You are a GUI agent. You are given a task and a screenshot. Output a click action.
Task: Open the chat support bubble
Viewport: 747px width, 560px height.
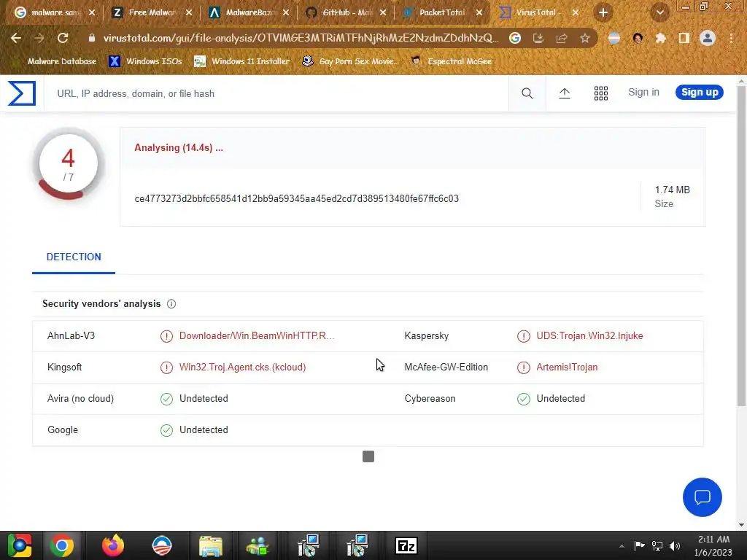click(x=703, y=497)
